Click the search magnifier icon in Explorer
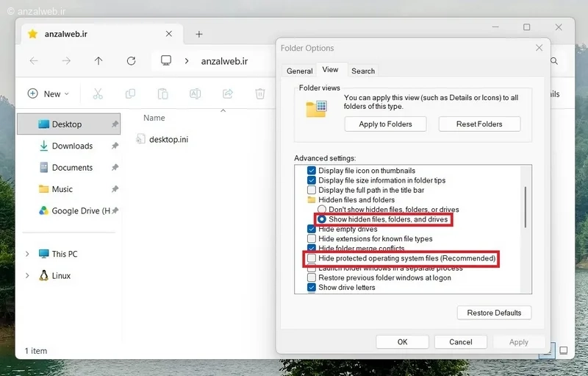Viewport: 588px width, 376px height. [x=554, y=61]
